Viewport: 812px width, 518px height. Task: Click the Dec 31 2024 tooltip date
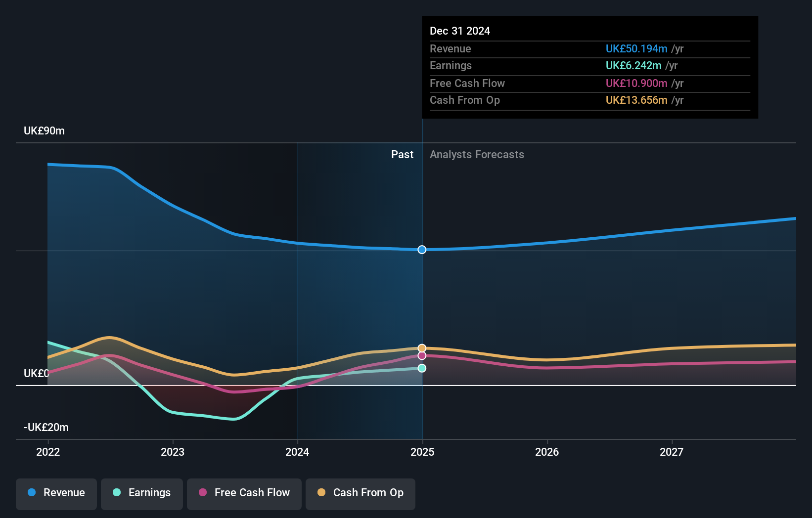click(460, 31)
